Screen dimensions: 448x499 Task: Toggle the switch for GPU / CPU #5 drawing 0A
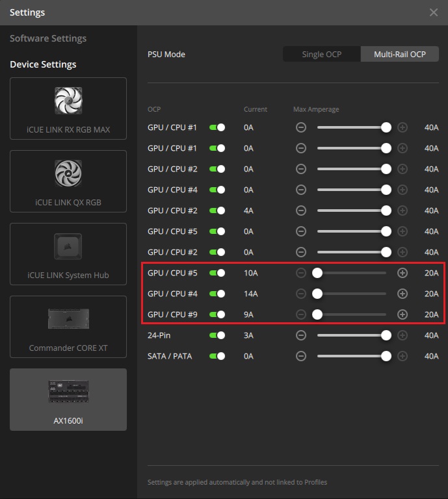[x=217, y=231]
